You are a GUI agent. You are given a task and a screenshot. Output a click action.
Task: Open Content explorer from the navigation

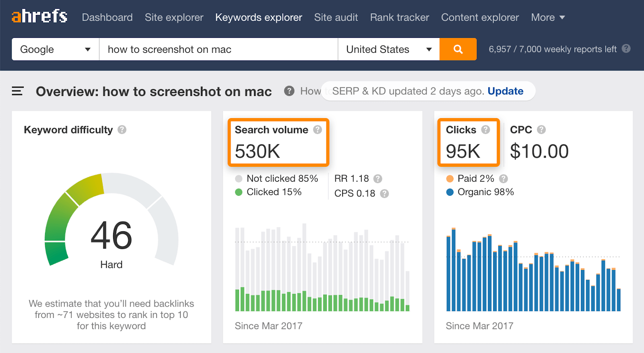point(480,17)
